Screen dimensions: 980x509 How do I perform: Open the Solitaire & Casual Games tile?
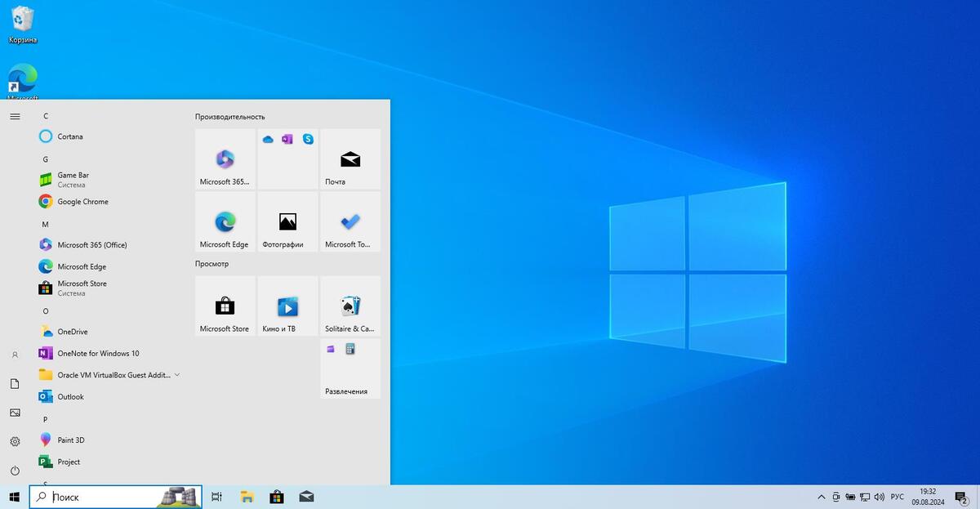coord(350,306)
